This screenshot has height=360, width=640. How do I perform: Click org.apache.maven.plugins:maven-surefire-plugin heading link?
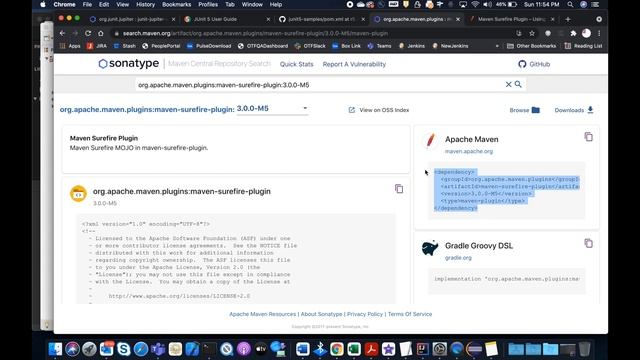(x=147, y=109)
